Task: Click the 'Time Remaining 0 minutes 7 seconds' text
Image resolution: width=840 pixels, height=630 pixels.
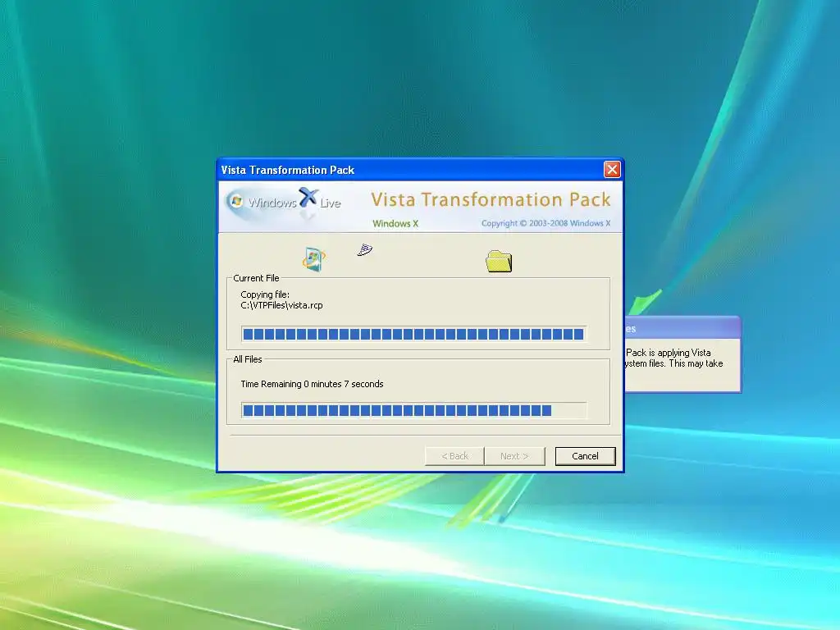Action: point(312,384)
